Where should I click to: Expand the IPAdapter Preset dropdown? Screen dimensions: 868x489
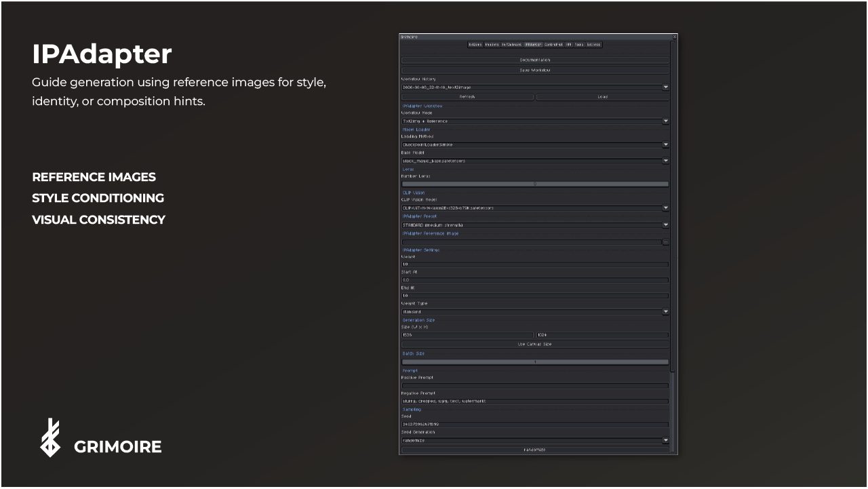(535, 224)
